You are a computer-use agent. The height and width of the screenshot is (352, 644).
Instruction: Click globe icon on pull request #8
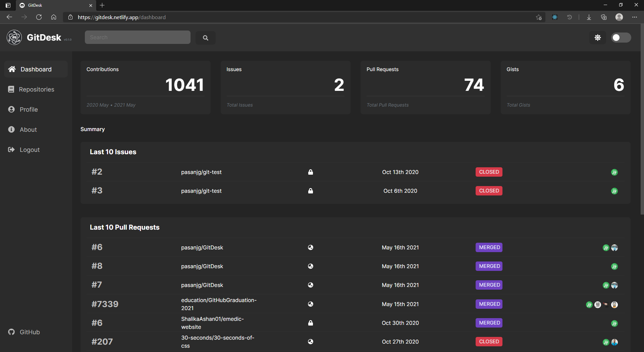pyautogui.click(x=311, y=266)
